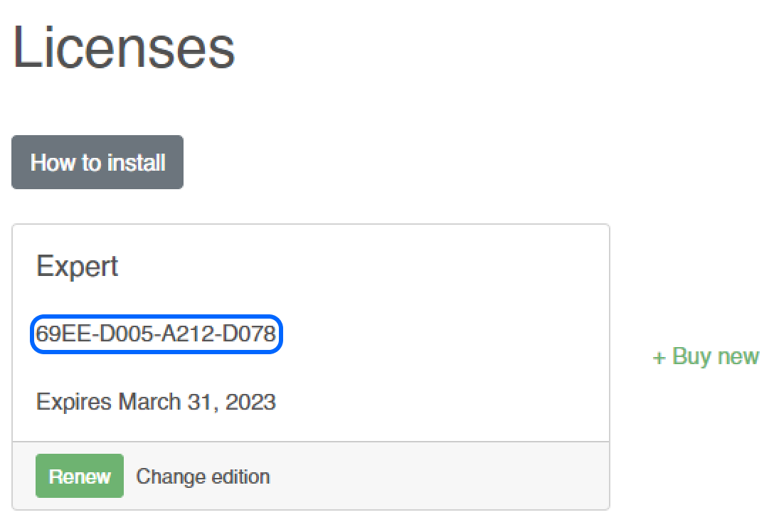Screen dimensions: 774x532
Task: Click the Expert edition title
Action: 77,267
